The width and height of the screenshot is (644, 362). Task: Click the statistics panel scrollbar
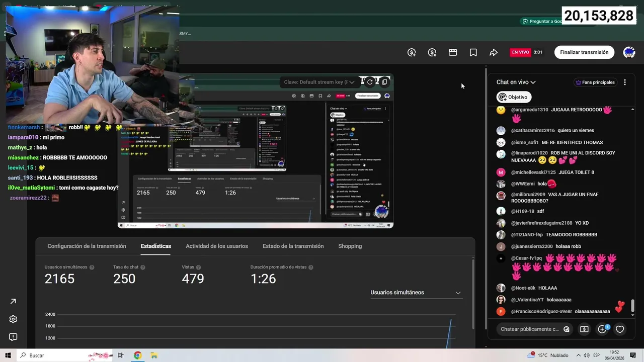point(473,294)
